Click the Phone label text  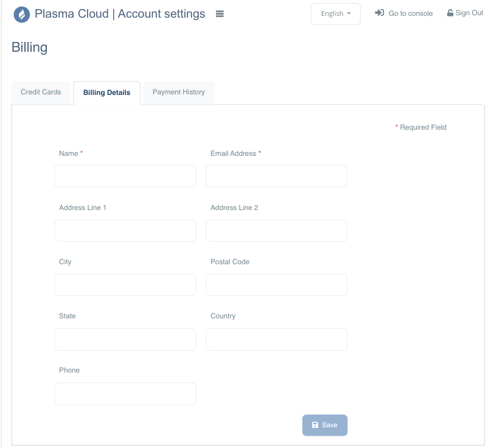69,370
